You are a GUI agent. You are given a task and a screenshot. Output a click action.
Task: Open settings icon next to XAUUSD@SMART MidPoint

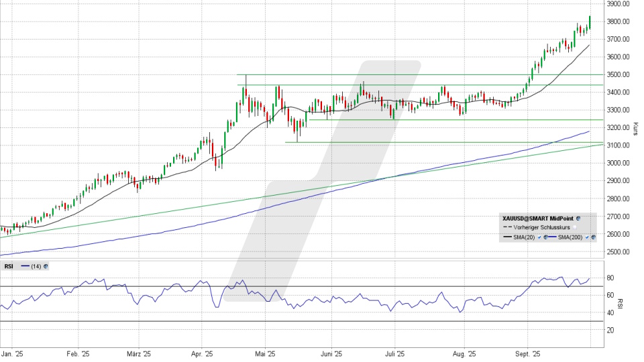coord(578,219)
